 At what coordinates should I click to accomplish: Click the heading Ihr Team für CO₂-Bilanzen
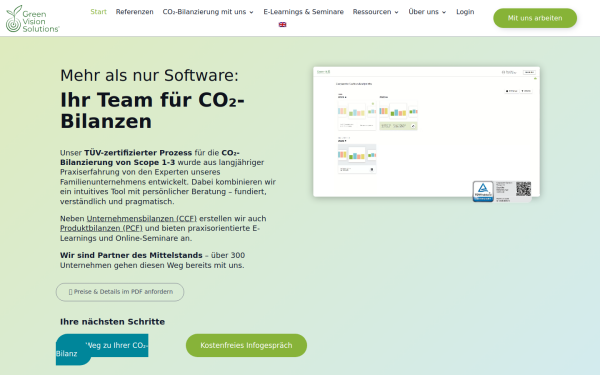[x=152, y=111]
